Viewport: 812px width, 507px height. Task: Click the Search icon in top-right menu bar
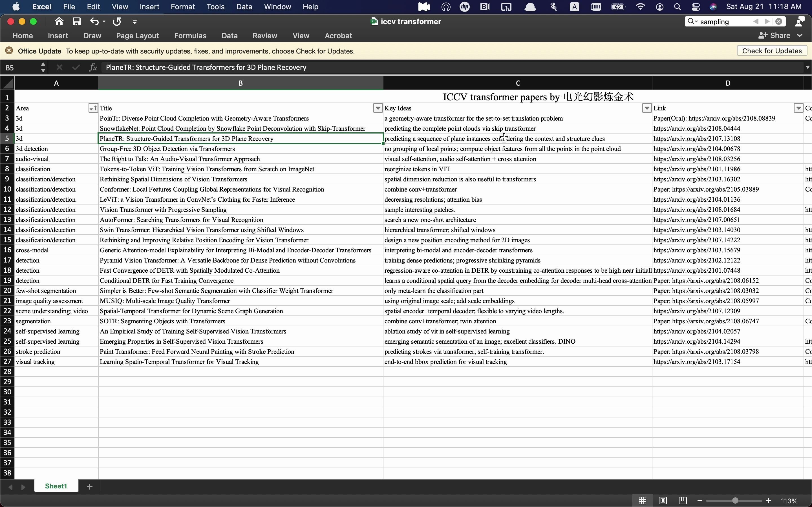coord(678,6)
